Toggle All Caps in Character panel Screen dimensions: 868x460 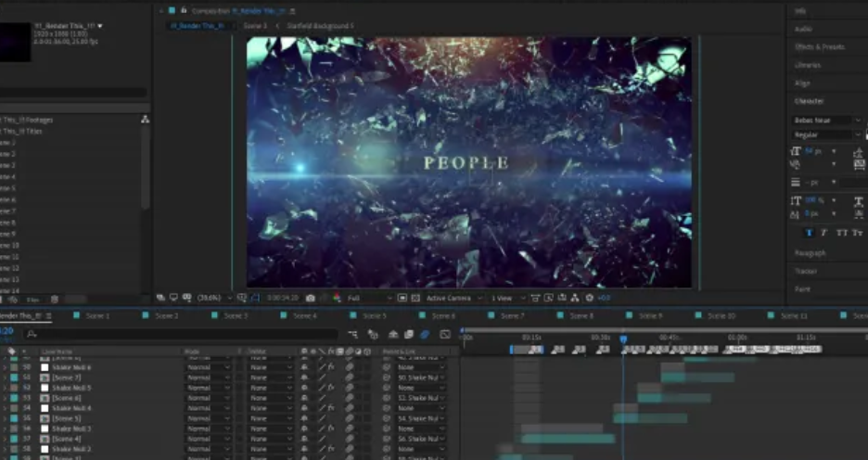point(841,233)
